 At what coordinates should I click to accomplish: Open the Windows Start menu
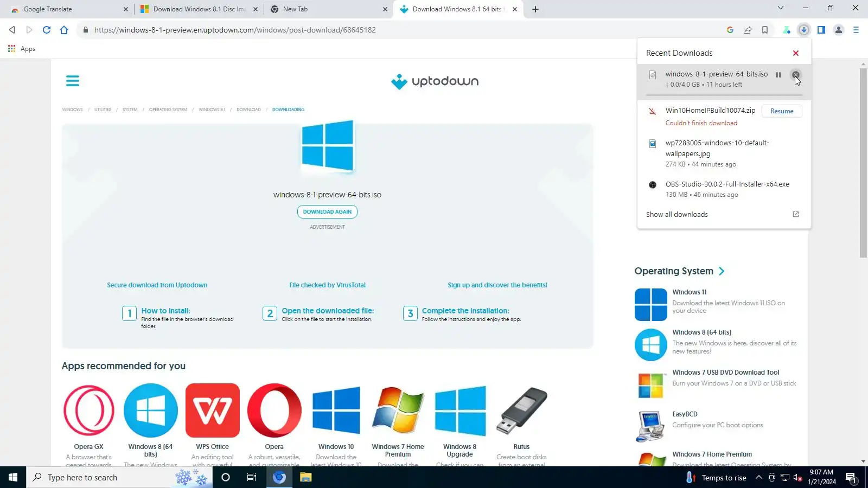point(13,477)
